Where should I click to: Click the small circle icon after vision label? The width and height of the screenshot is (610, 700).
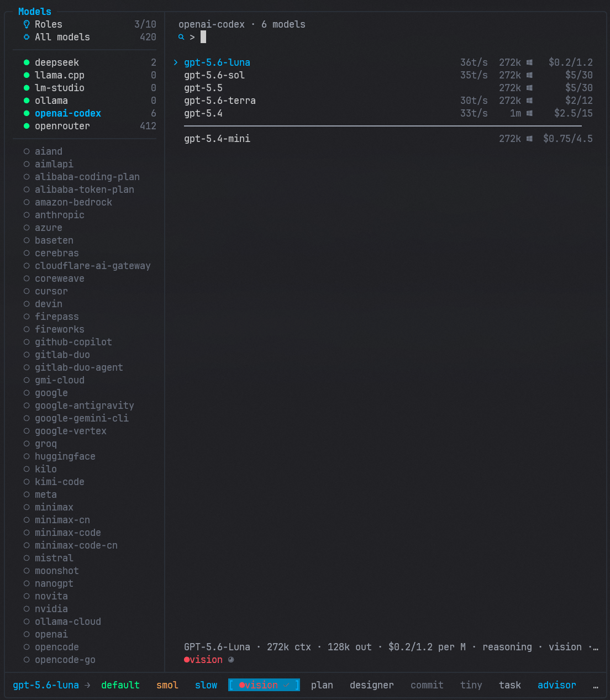[x=231, y=660]
